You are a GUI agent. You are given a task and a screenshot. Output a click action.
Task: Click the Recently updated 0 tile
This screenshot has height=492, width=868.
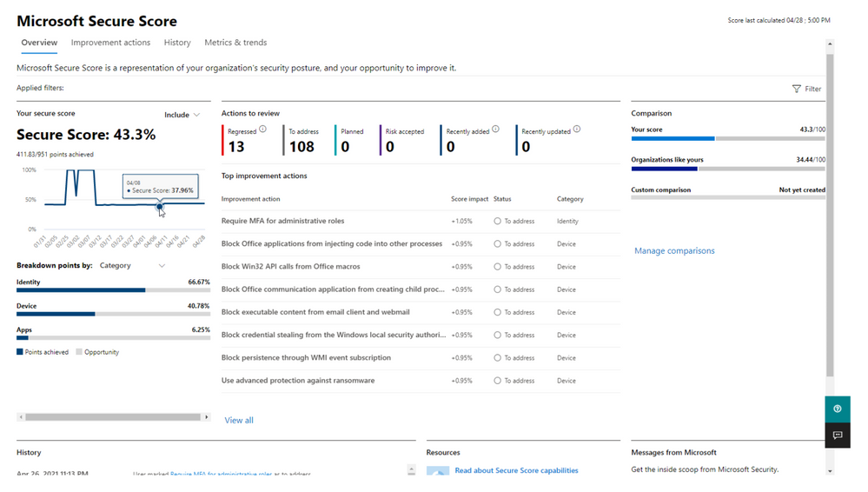[x=549, y=140]
